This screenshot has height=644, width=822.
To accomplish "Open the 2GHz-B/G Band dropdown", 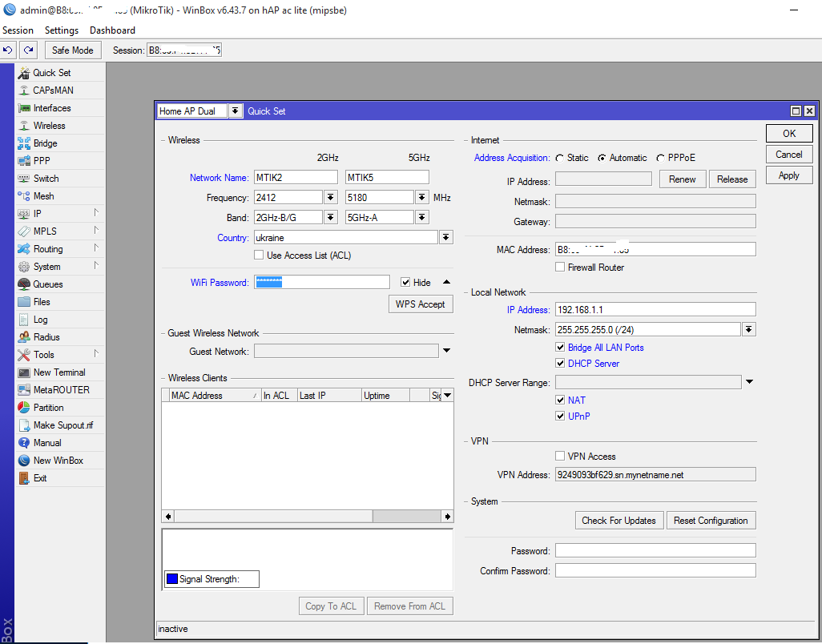I will 330,217.
